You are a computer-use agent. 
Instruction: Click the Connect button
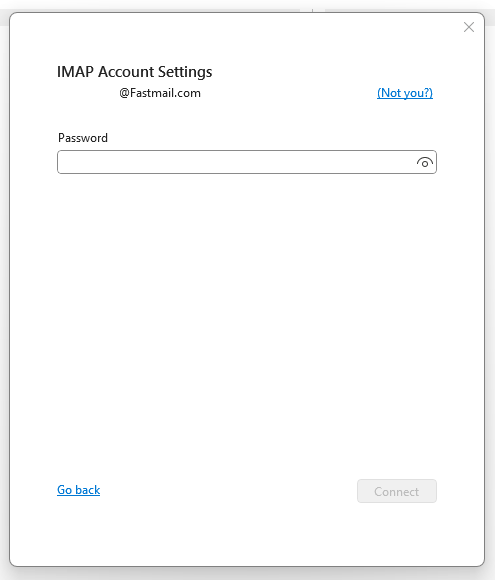pyautogui.click(x=397, y=491)
